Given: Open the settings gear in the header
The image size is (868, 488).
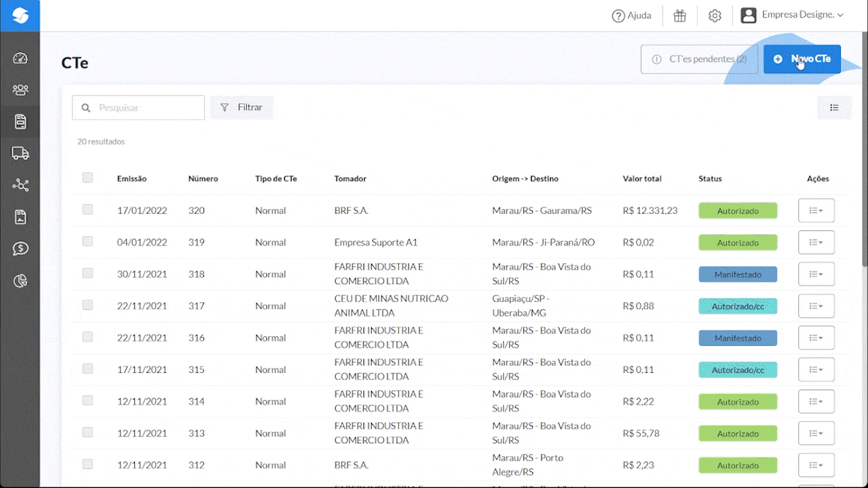Looking at the screenshot, I should [715, 16].
